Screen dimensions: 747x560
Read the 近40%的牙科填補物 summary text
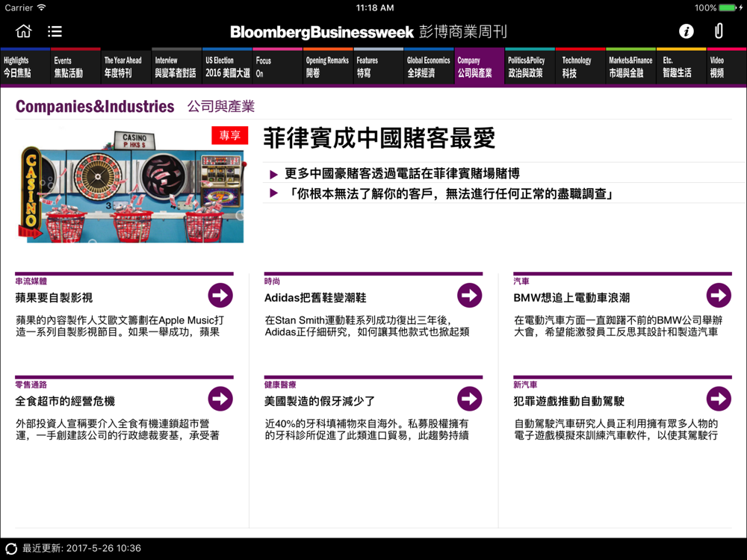click(x=367, y=429)
